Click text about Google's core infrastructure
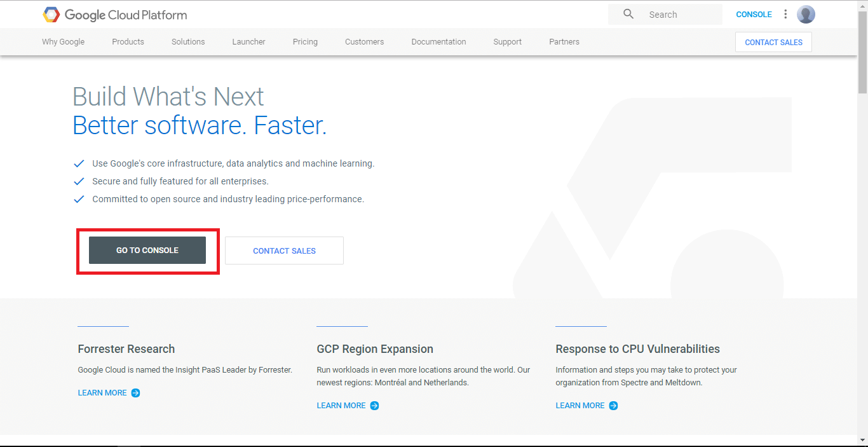Viewport: 868px width, 447px height. point(233,163)
